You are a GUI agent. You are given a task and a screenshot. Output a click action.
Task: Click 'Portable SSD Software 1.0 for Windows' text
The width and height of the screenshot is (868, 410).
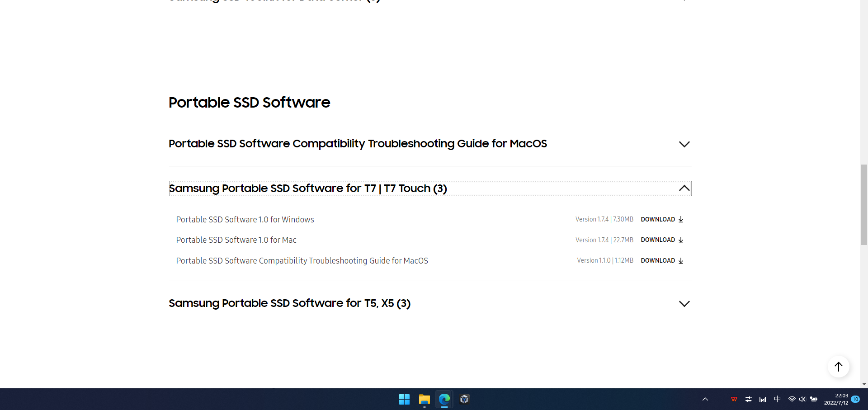coord(245,220)
